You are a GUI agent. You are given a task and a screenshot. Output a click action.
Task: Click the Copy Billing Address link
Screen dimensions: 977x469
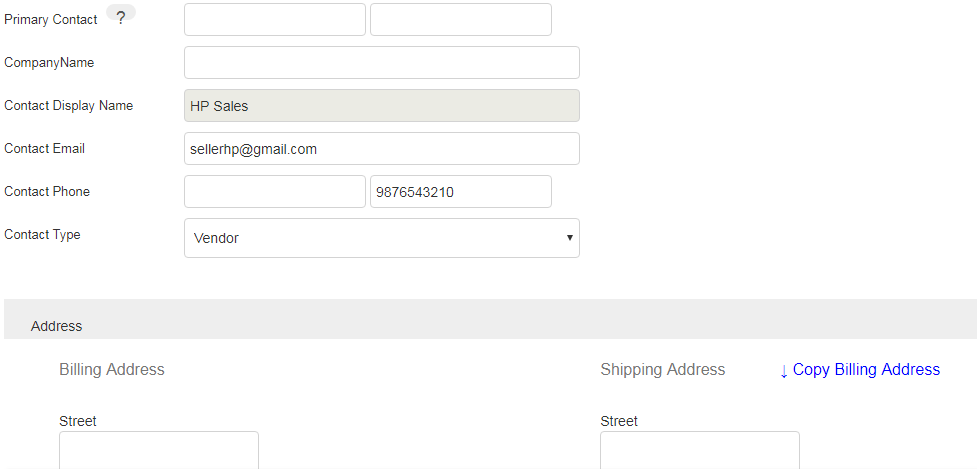pyautogui.click(x=860, y=370)
